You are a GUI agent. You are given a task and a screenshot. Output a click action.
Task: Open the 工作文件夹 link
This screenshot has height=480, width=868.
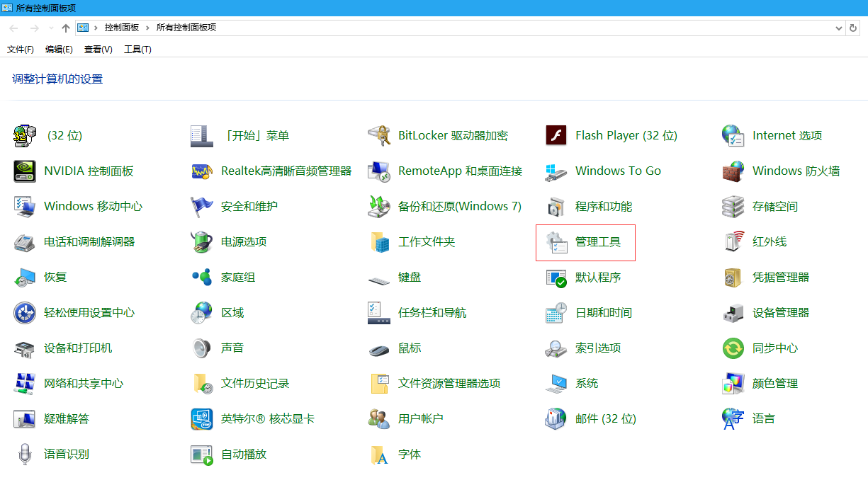click(x=427, y=241)
